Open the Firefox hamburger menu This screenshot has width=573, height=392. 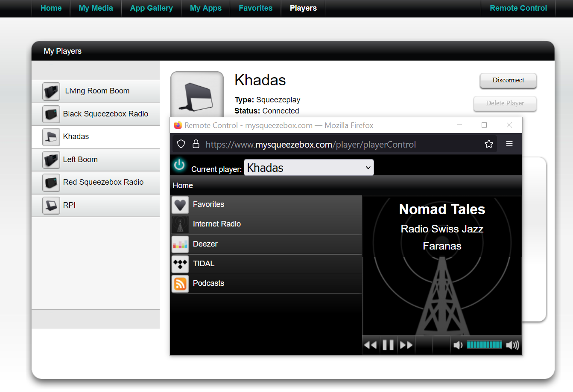coord(509,144)
